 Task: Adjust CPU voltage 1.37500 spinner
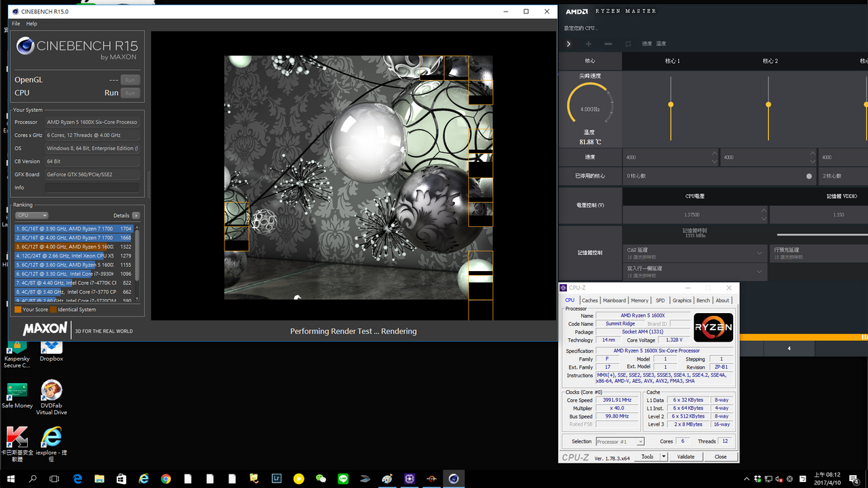[x=764, y=215]
